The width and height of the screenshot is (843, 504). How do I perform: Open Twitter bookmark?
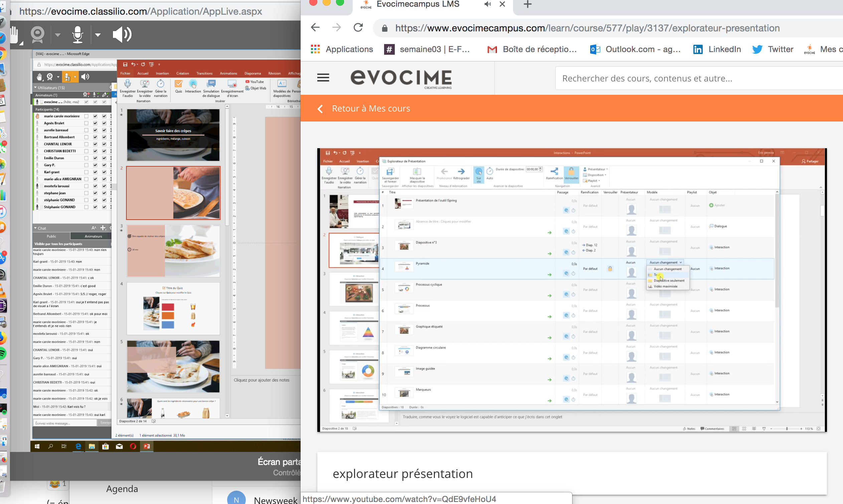pyautogui.click(x=773, y=49)
